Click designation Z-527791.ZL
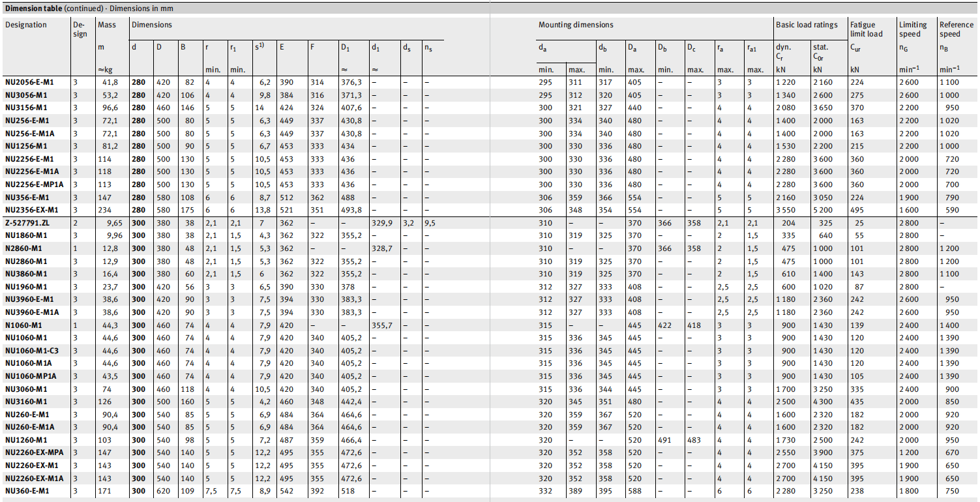Screen dimensions: 980x502 (26, 223)
